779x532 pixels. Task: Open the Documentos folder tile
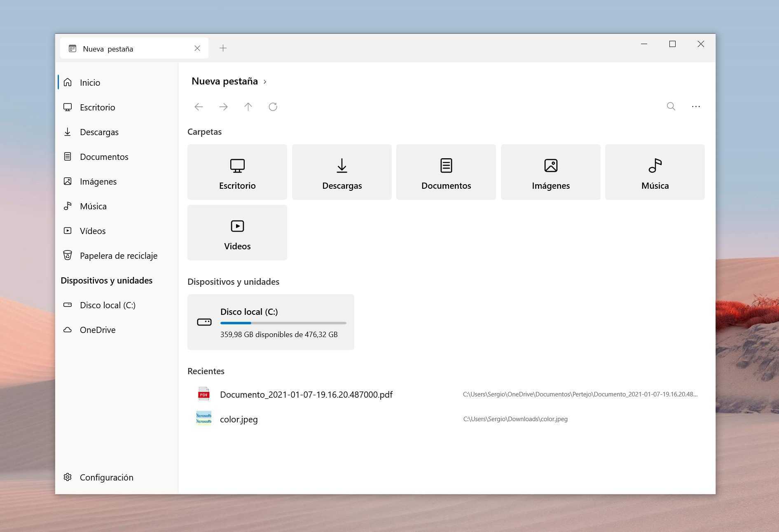pyautogui.click(x=446, y=172)
